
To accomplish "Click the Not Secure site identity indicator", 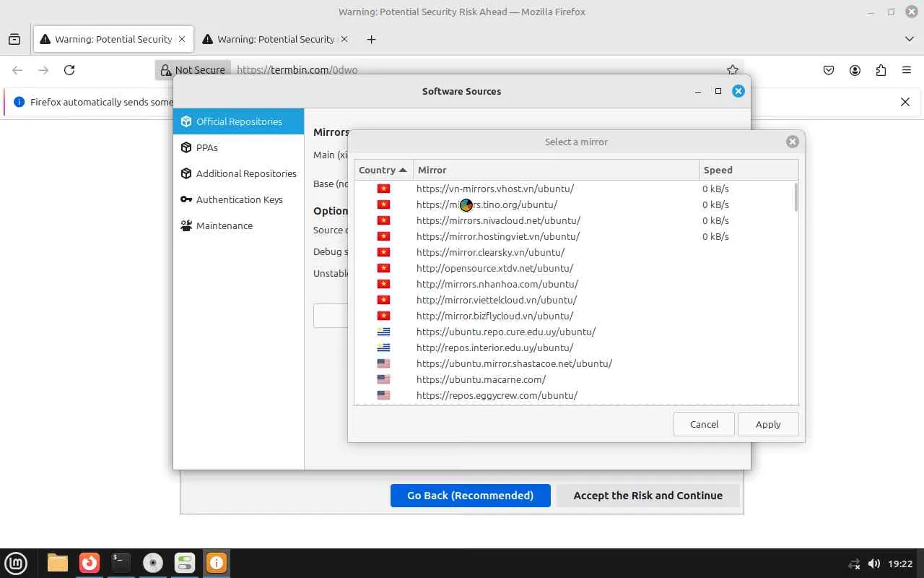I will pos(193,70).
